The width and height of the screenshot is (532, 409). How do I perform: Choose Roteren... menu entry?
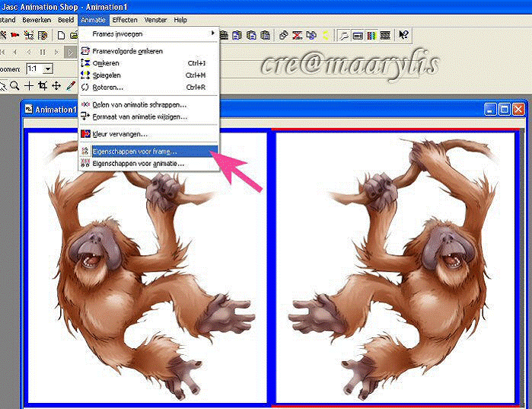149,88
